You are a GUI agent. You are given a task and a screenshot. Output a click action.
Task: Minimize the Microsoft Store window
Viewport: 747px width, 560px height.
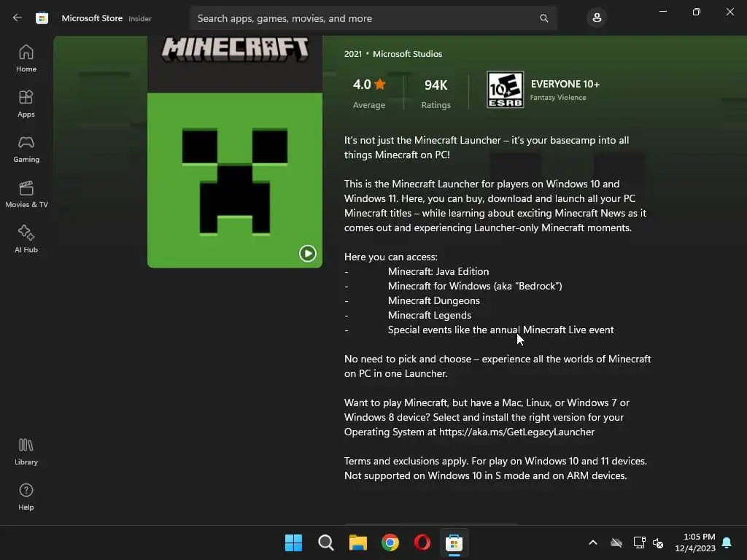point(662,12)
